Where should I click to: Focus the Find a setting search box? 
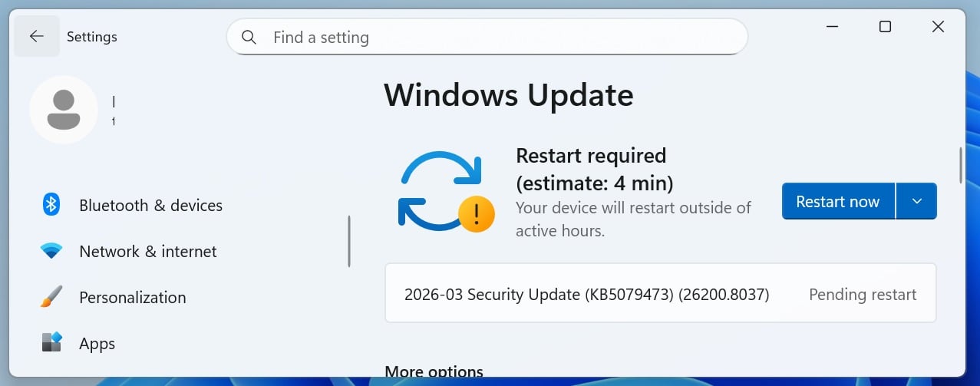click(x=499, y=37)
